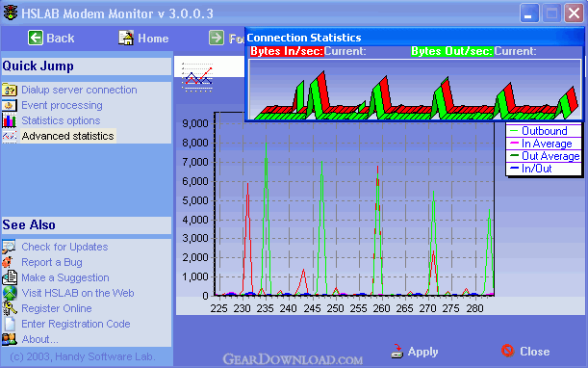Click the Apply button
This screenshot has height=368, width=588.
415,352
